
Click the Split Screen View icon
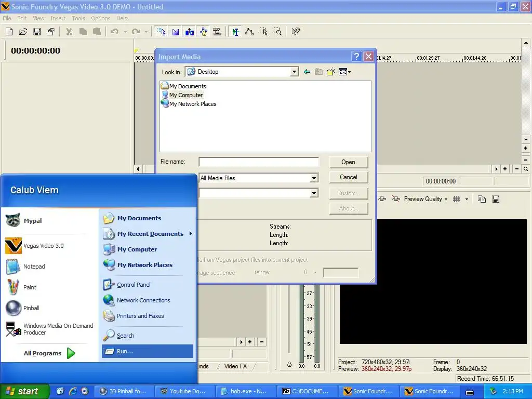[396, 199]
